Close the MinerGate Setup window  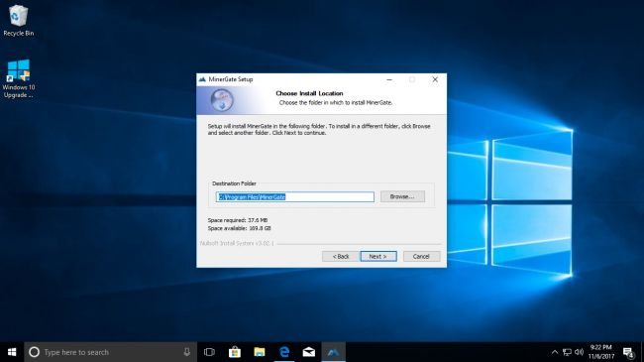[x=435, y=79]
